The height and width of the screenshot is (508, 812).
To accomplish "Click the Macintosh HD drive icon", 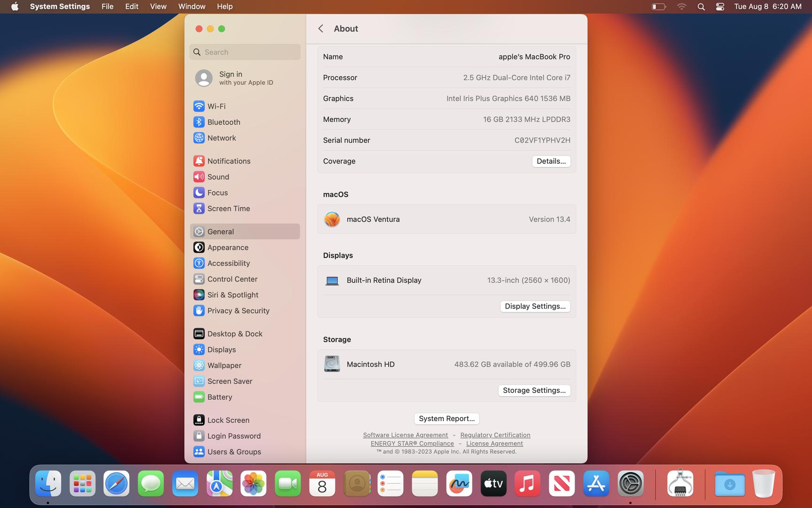I will [332, 364].
